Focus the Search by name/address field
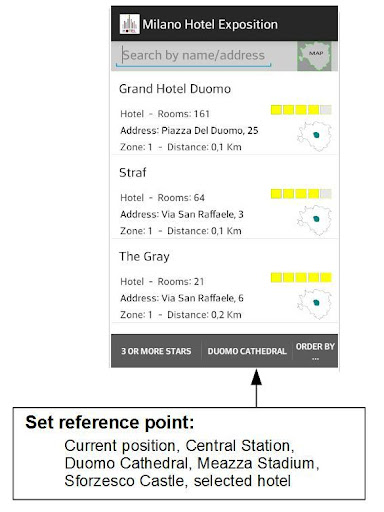This screenshot has height=512, width=384. (193, 55)
